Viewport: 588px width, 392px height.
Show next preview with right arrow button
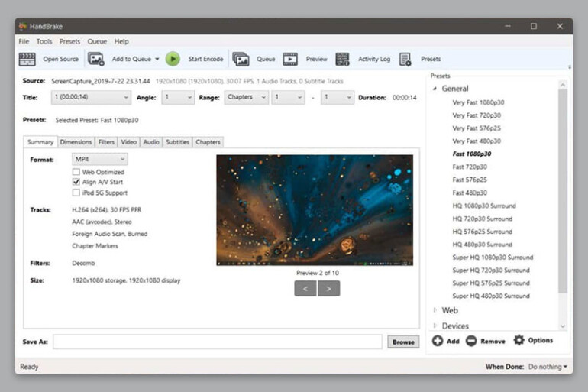pyautogui.click(x=329, y=289)
